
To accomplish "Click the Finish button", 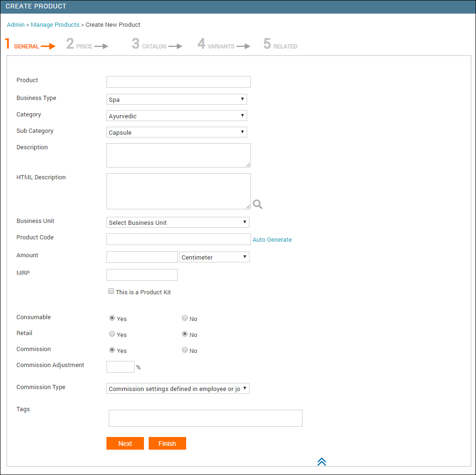I will click(167, 444).
